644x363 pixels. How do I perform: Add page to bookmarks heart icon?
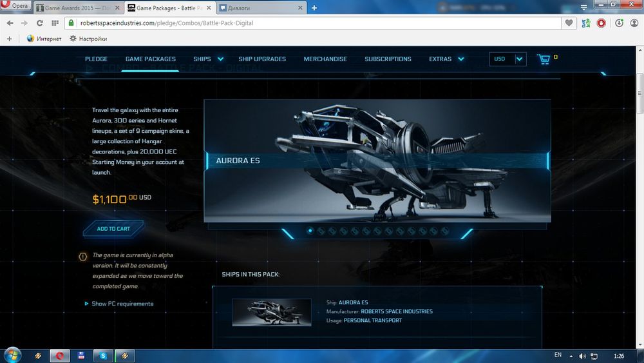[x=569, y=23]
